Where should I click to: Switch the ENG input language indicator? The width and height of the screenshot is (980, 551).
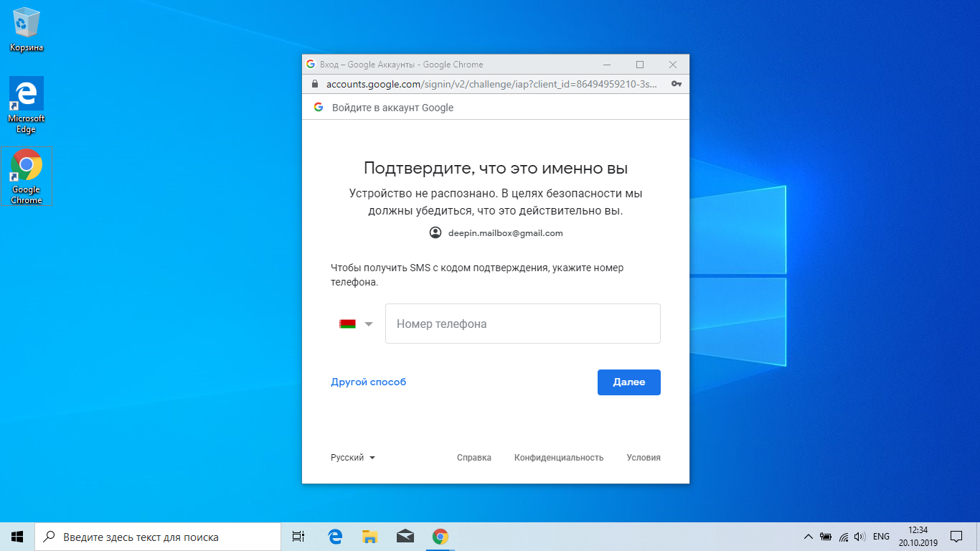pos(881,537)
